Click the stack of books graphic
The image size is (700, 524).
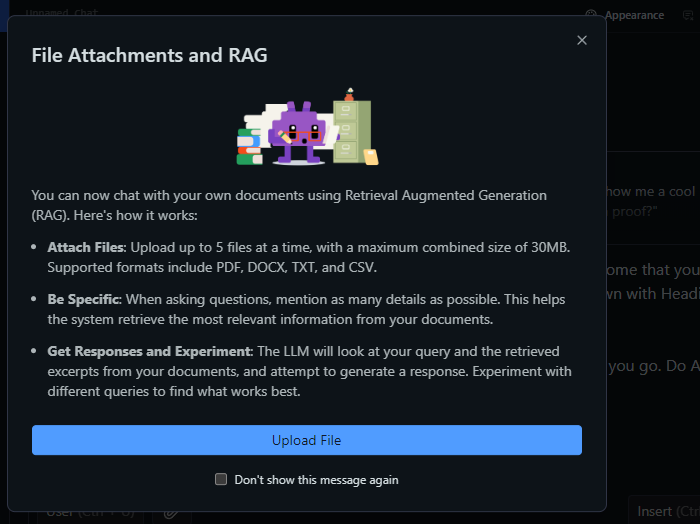pyautogui.click(x=248, y=145)
